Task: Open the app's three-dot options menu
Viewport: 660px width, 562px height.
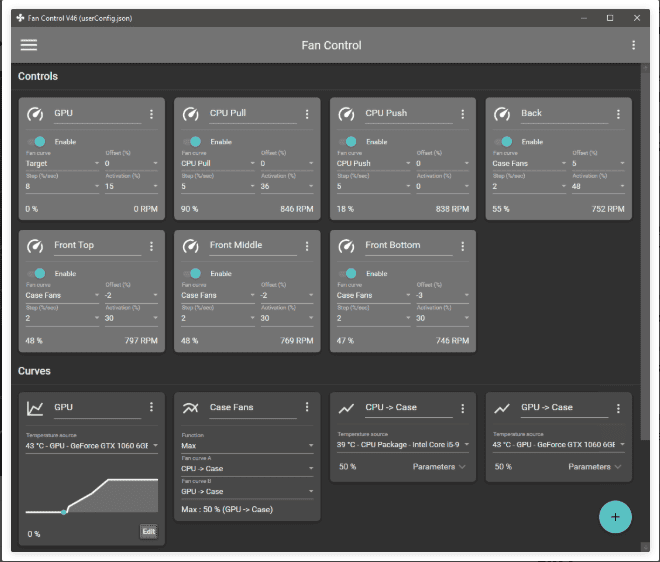Action: point(633,45)
